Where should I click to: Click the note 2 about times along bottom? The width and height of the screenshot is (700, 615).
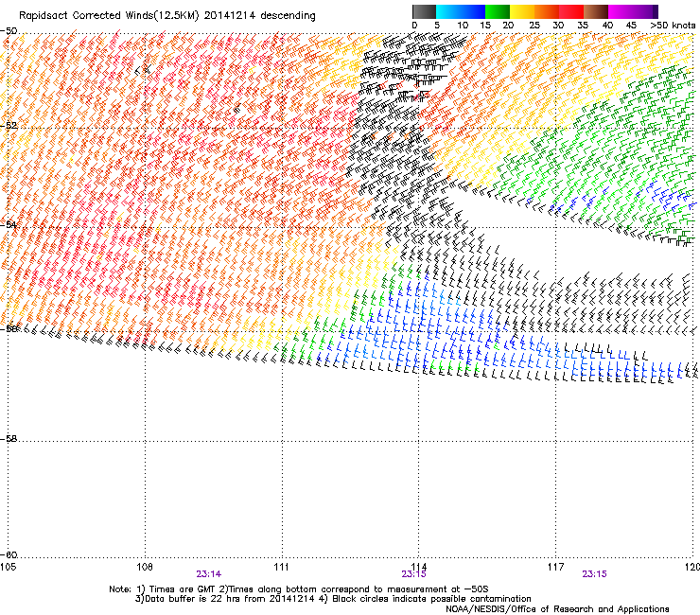[352, 589]
